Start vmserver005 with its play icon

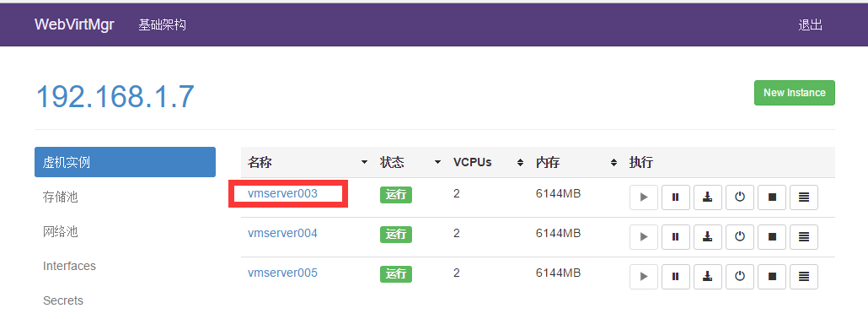tap(643, 276)
